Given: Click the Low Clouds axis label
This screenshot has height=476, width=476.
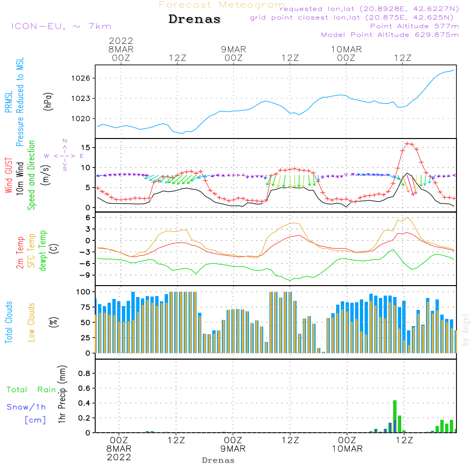Looking at the screenshot, I should [31, 322].
